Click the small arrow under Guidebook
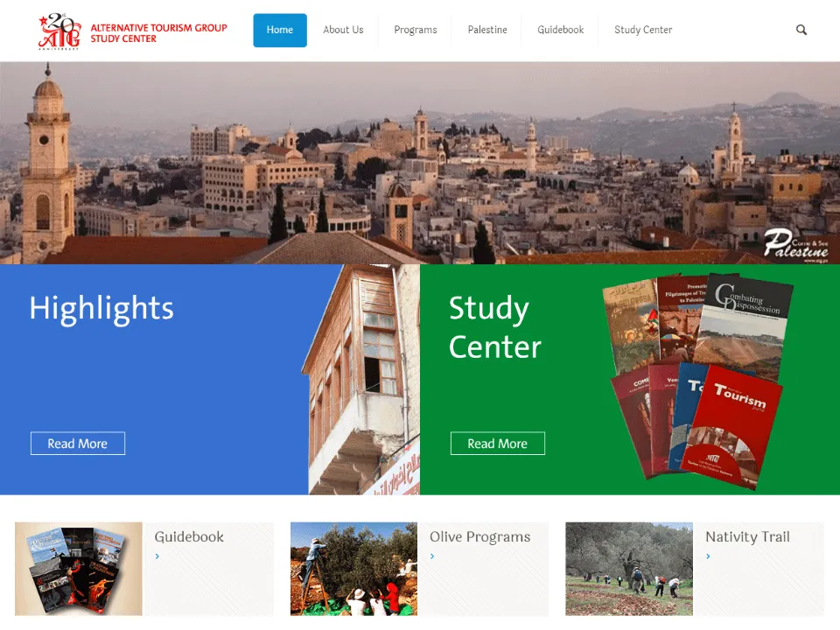 [x=157, y=556]
